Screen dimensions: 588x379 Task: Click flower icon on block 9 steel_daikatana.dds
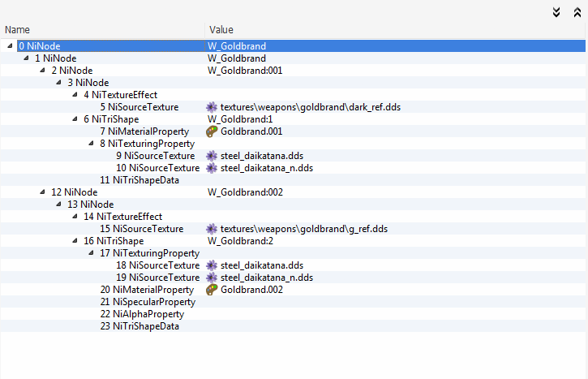click(x=212, y=156)
